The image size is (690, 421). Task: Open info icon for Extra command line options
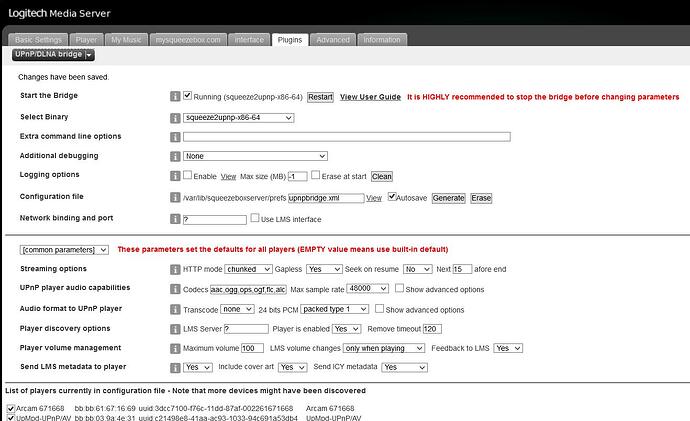175,137
